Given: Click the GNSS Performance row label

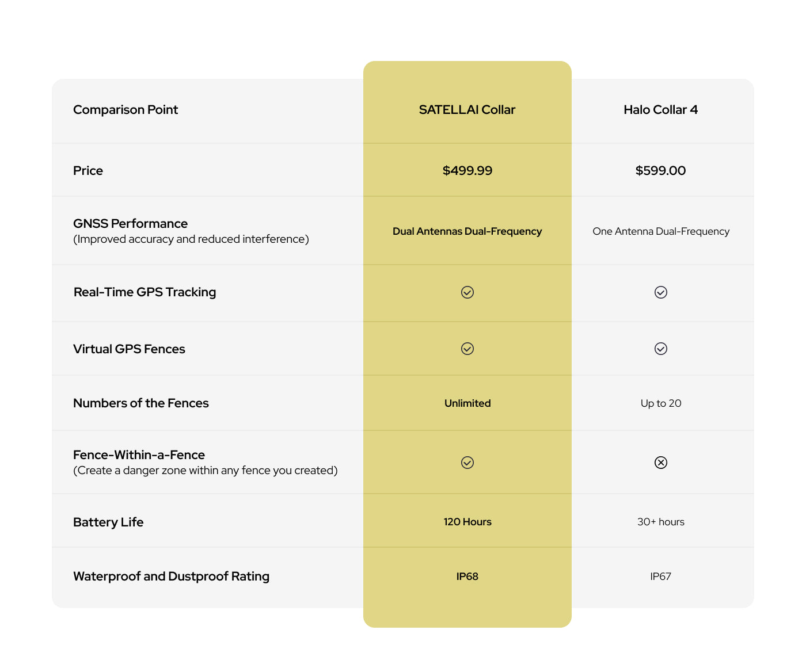Looking at the screenshot, I should [x=130, y=223].
